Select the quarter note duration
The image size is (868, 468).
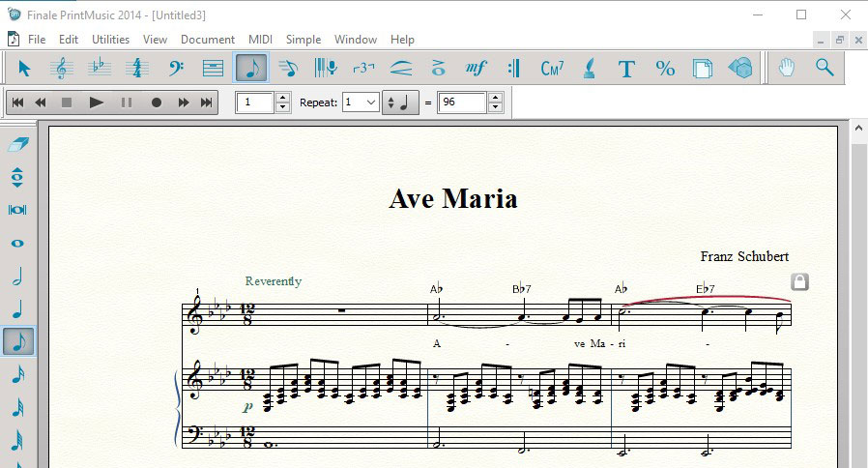(x=17, y=308)
